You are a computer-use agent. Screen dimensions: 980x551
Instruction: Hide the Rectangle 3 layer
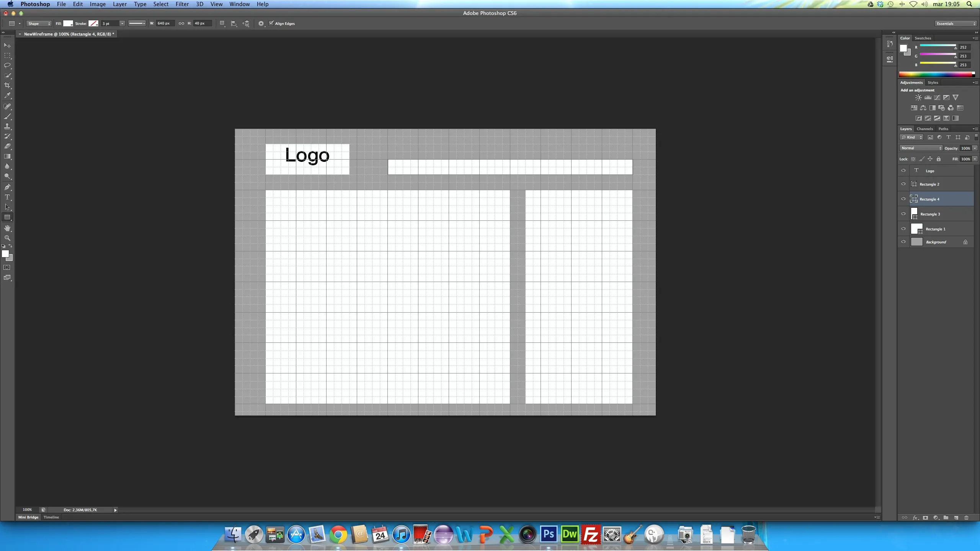pyautogui.click(x=903, y=214)
